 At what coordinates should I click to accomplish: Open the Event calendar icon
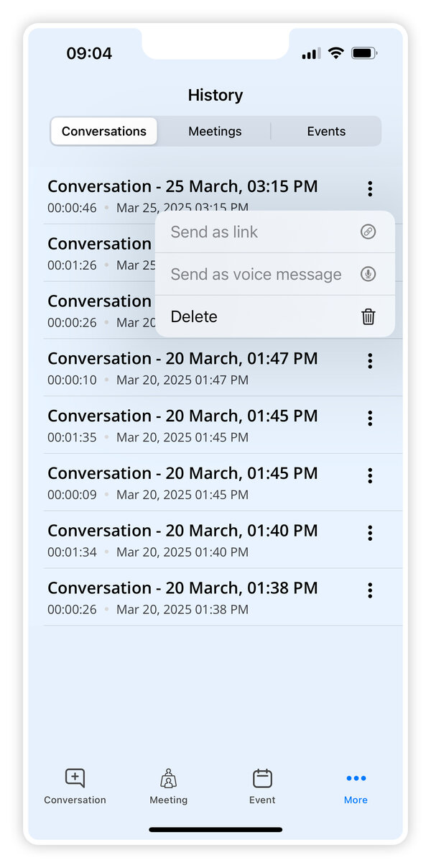tap(262, 778)
